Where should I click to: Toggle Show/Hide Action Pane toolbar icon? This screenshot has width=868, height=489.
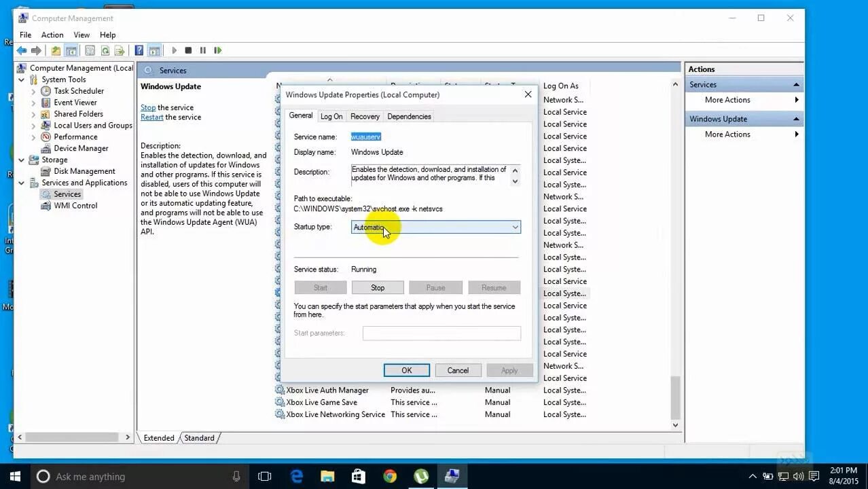tap(154, 50)
